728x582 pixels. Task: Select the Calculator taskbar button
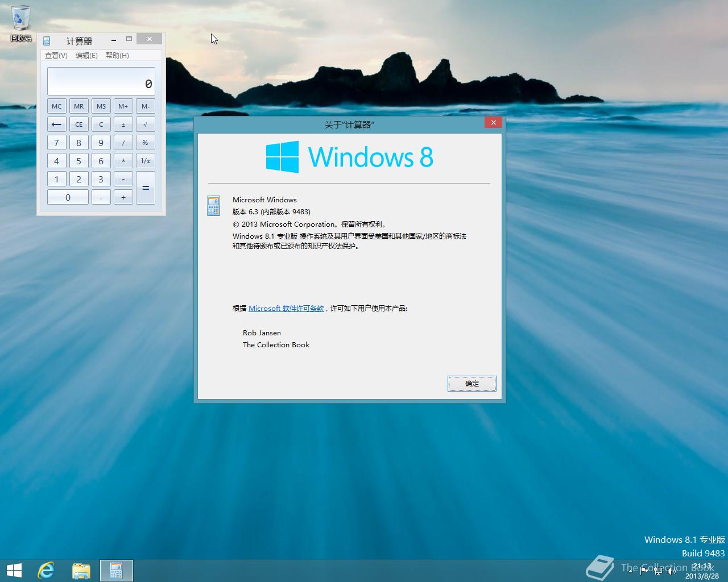pos(117,571)
